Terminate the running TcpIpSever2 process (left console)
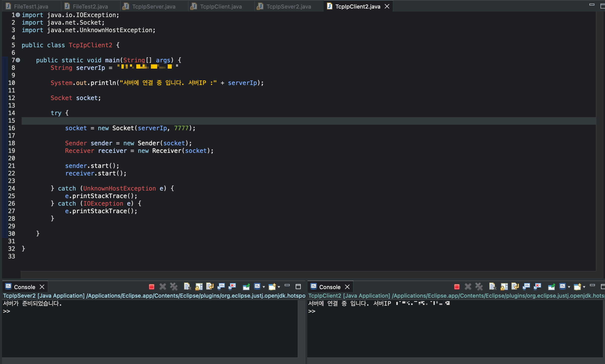 tap(151, 287)
